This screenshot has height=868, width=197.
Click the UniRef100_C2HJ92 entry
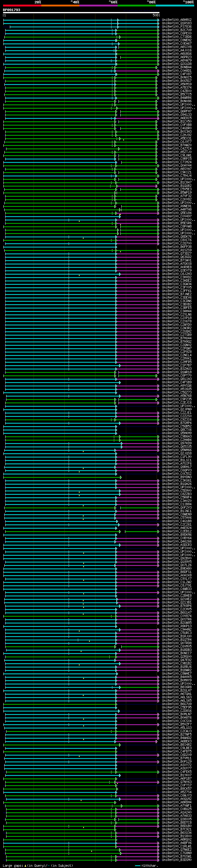(x=177, y=135)
